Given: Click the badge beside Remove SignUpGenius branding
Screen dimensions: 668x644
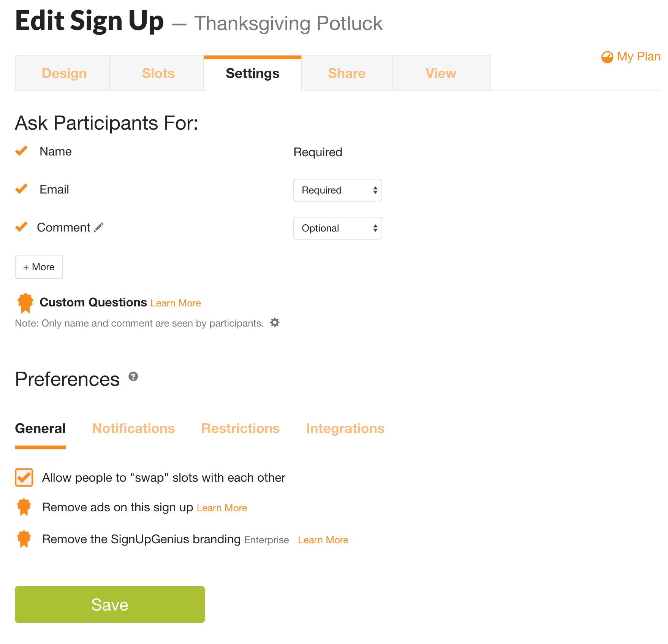Looking at the screenshot, I should tap(24, 539).
